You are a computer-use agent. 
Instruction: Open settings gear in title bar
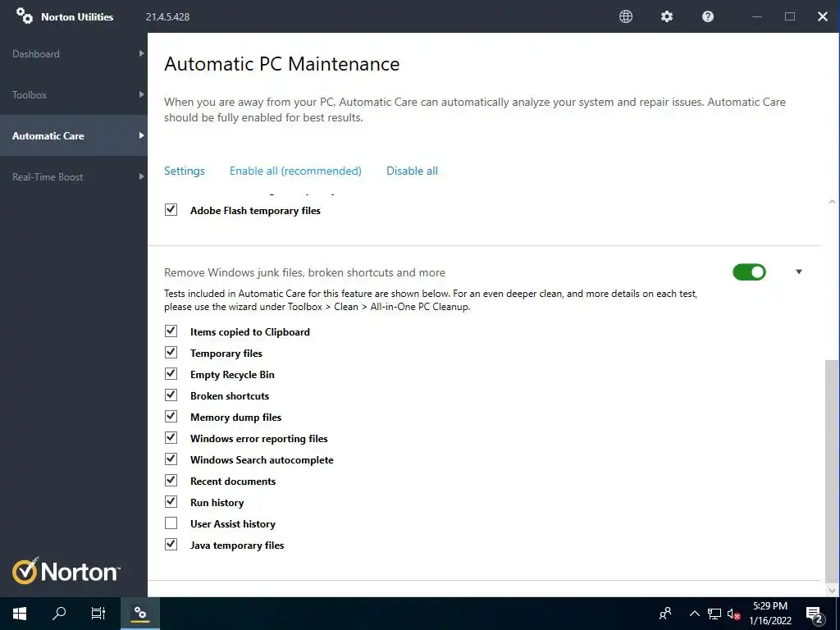tap(666, 16)
